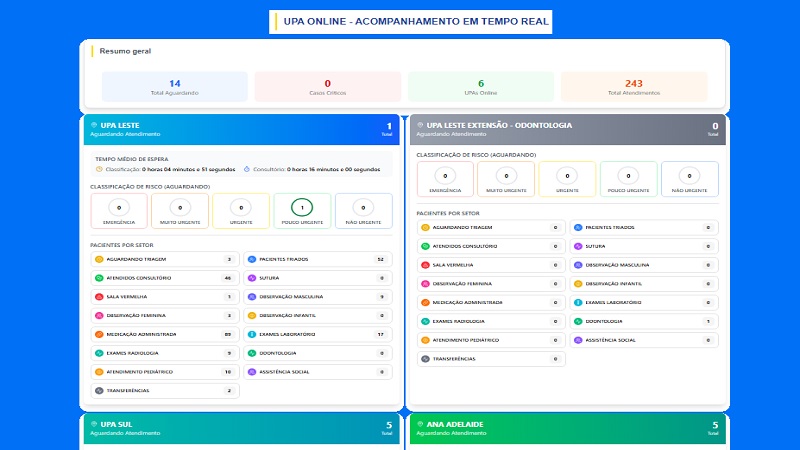Click Medicação Administrada icon in Odontologia extension panel

coord(425,303)
